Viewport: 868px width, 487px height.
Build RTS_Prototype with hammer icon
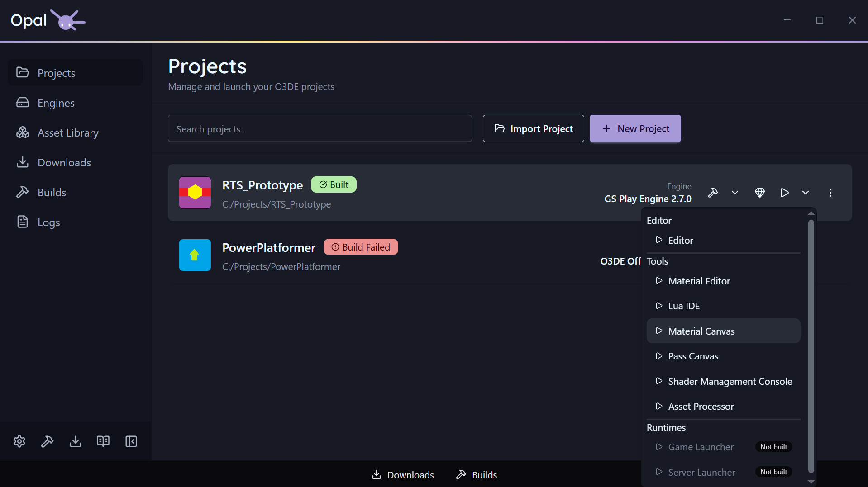coord(713,193)
